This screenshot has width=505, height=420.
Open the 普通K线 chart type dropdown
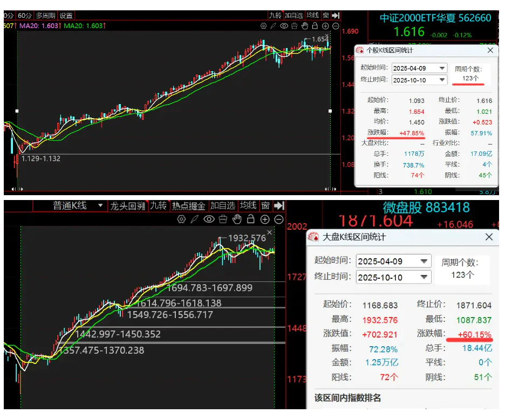coord(99,206)
